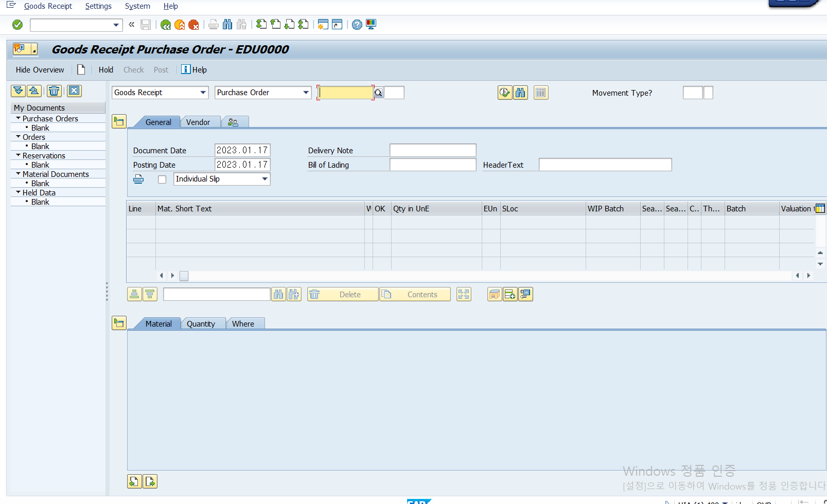Click the Last page navigation icon
827x504 pixels.
click(303, 24)
